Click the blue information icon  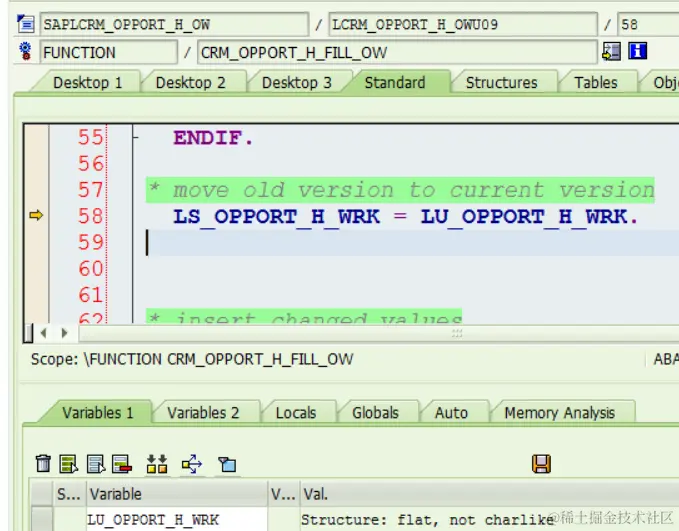pos(637,51)
